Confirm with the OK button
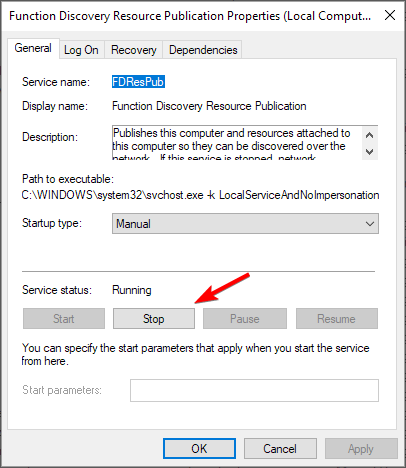The height and width of the screenshot is (468, 406). tap(199, 449)
